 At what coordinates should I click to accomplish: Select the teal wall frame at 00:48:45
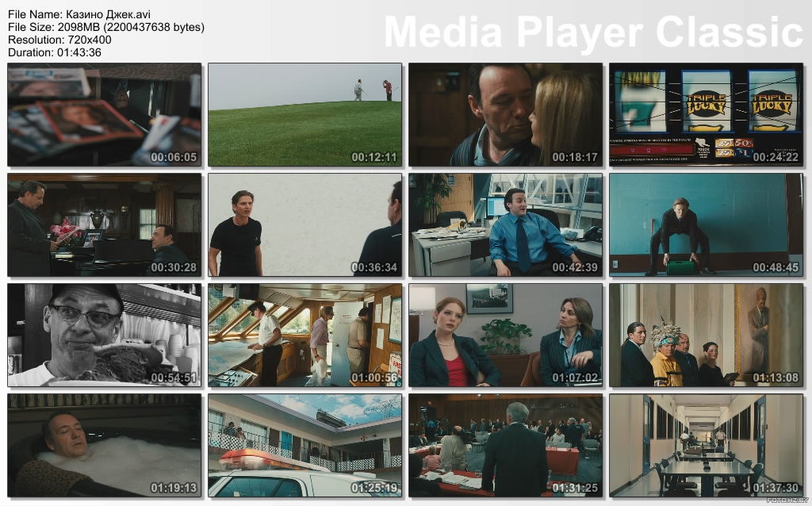[706, 224]
